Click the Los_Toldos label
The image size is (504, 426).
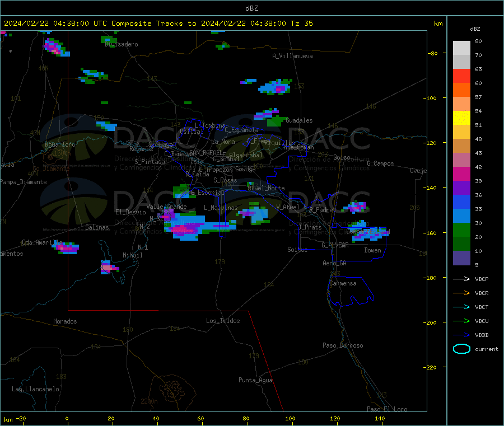[x=223, y=321]
